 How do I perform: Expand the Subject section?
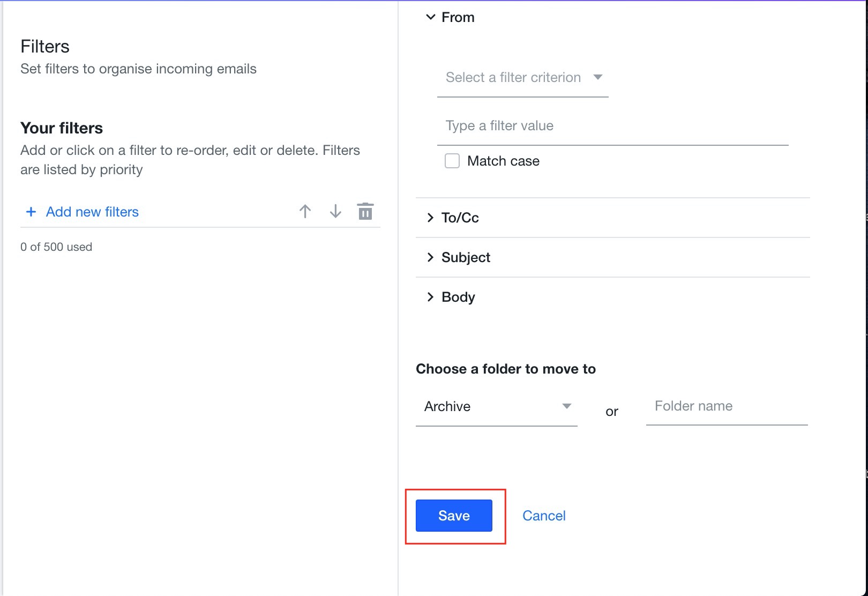(612, 257)
